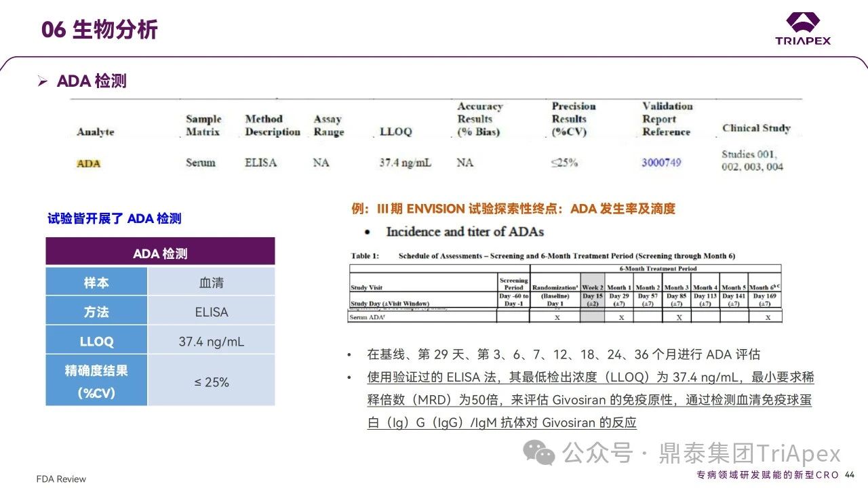This screenshot has width=868, height=488.
Task: Select the ≤ 25% precision value cell
Action: (x=212, y=382)
